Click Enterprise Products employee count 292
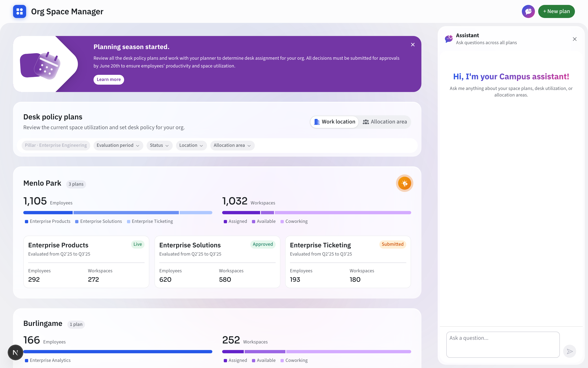 34,279
